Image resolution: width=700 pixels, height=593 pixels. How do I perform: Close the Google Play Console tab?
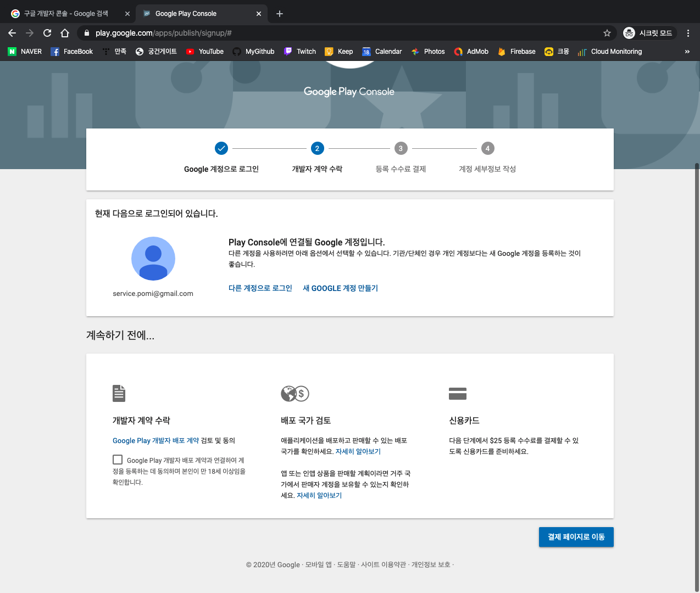point(259,14)
